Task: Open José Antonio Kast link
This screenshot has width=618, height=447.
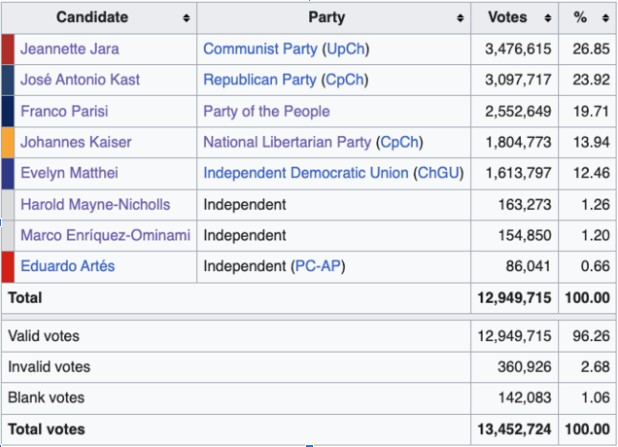Action: pyautogui.click(x=80, y=80)
